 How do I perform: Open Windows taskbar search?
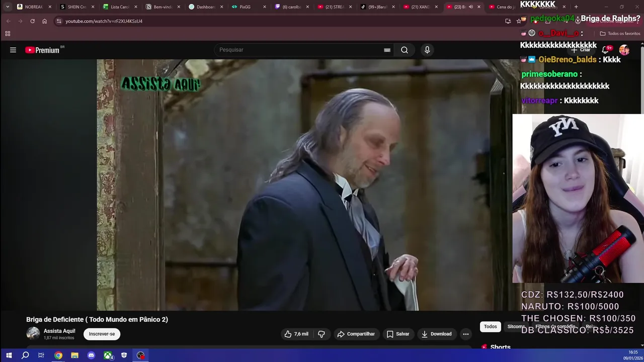click(x=25, y=355)
